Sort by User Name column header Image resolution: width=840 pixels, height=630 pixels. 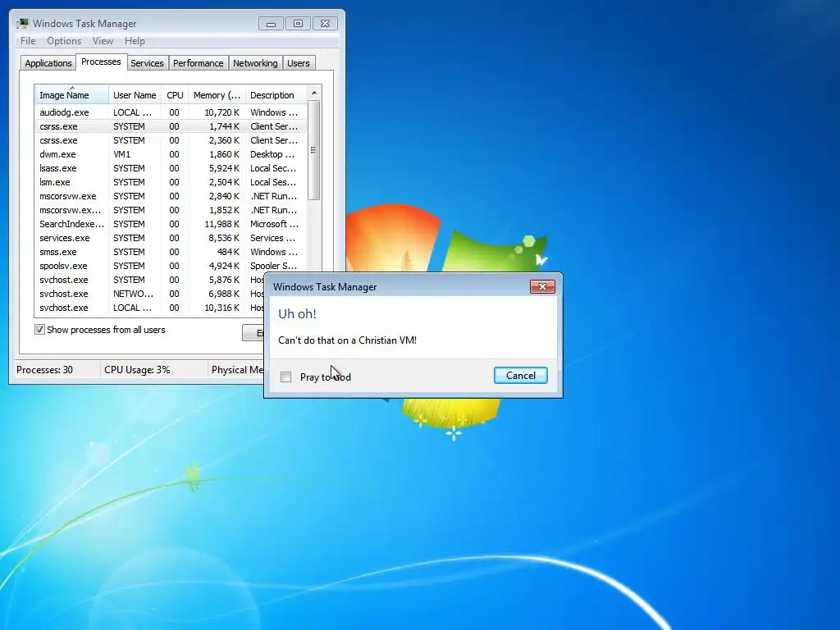[x=135, y=95]
